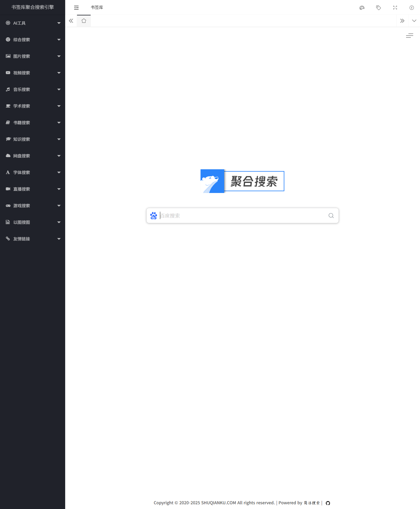This screenshot has height=509, width=420.
Task: Click the Baidu paw search engine icon
Action: [x=153, y=216]
